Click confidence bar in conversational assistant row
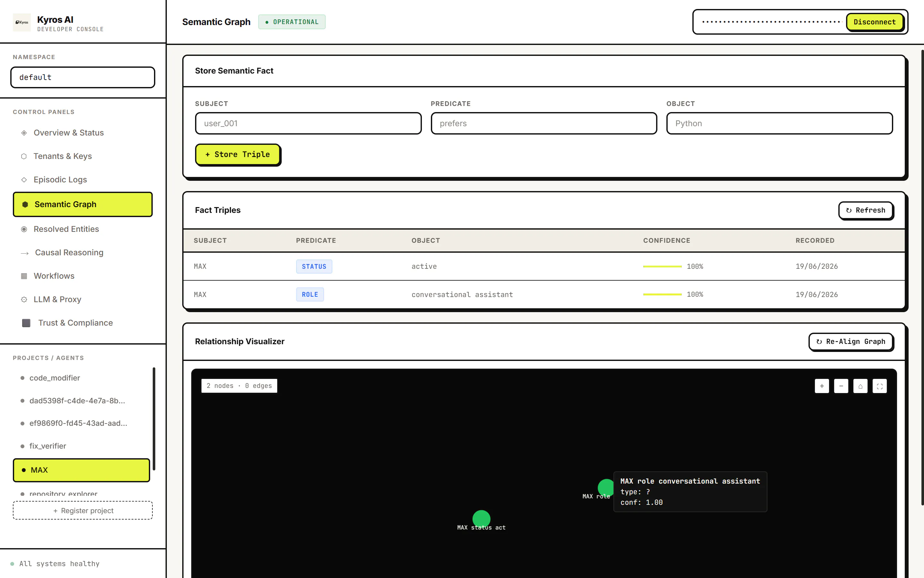The width and height of the screenshot is (924, 578). pyautogui.click(x=662, y=294)
